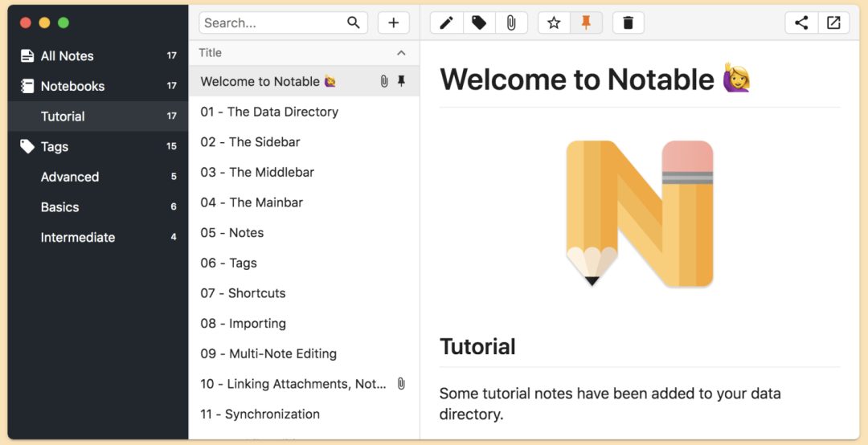868x445 pixels.
Task: Open note in separate window icon
Action: tap(833, 23)
